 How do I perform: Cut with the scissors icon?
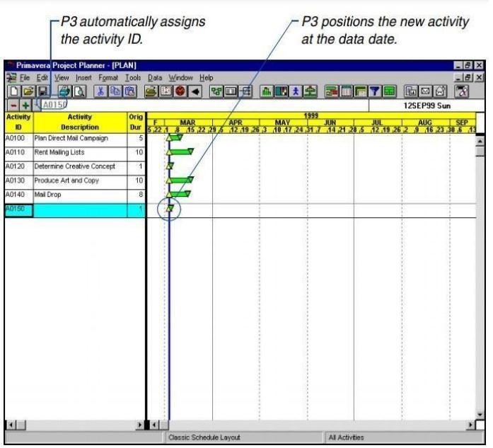[100, 91]
